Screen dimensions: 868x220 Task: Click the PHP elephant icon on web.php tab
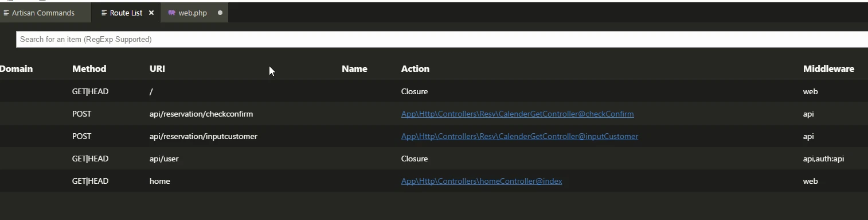click(171, 13)
